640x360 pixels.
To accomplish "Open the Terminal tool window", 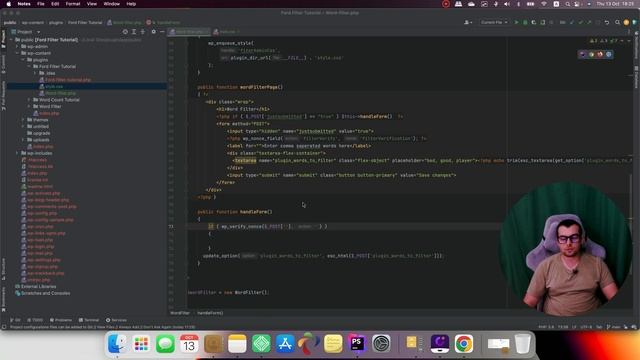I will tap(89, 320).
